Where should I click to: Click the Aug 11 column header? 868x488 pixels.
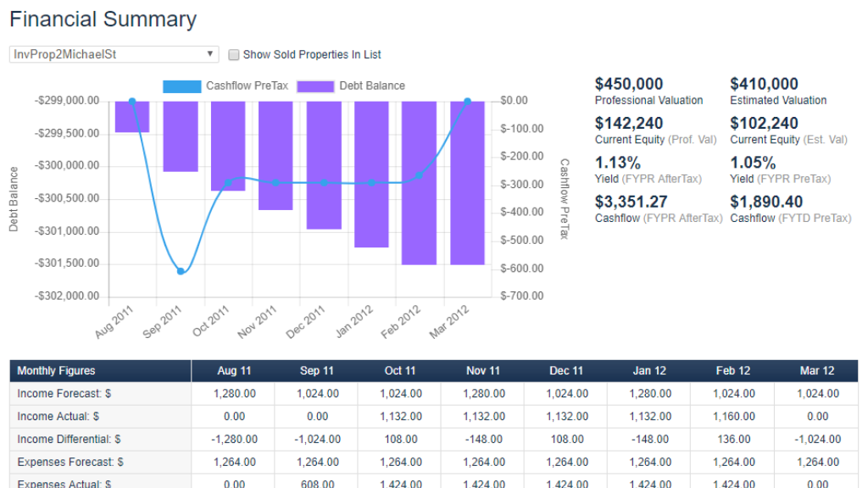233,370
